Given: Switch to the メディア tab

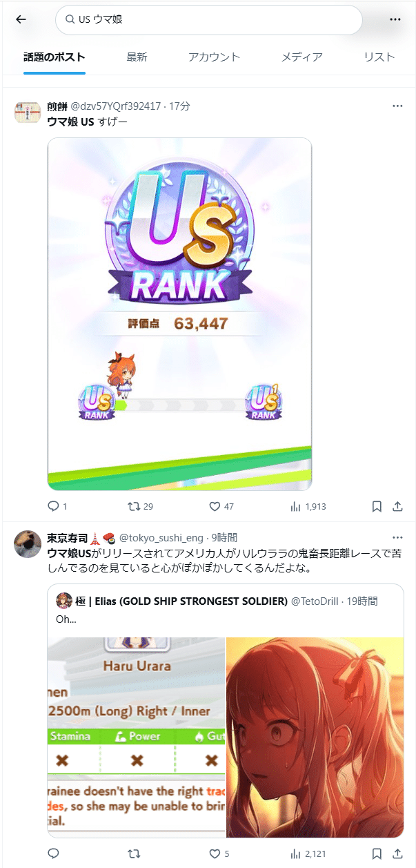Looking at the screenshot, I should click(302, 57).
